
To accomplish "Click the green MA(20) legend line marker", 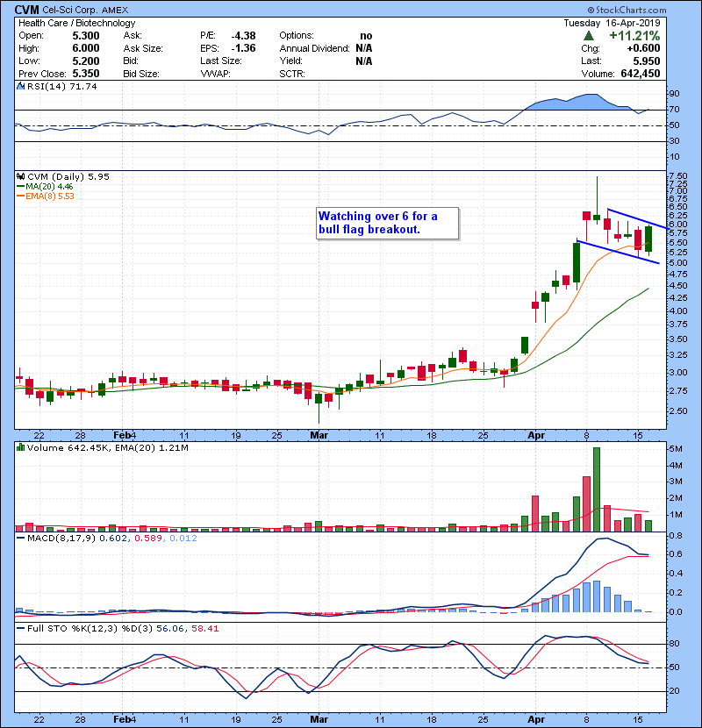I will point(20,187).
